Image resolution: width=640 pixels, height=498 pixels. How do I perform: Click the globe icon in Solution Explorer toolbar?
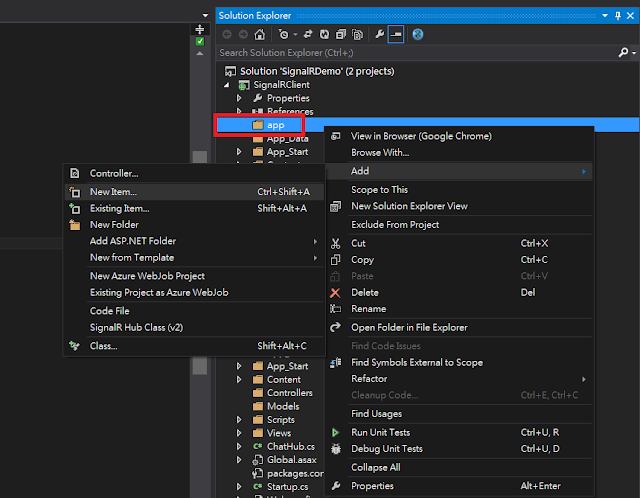coord(418,34)
